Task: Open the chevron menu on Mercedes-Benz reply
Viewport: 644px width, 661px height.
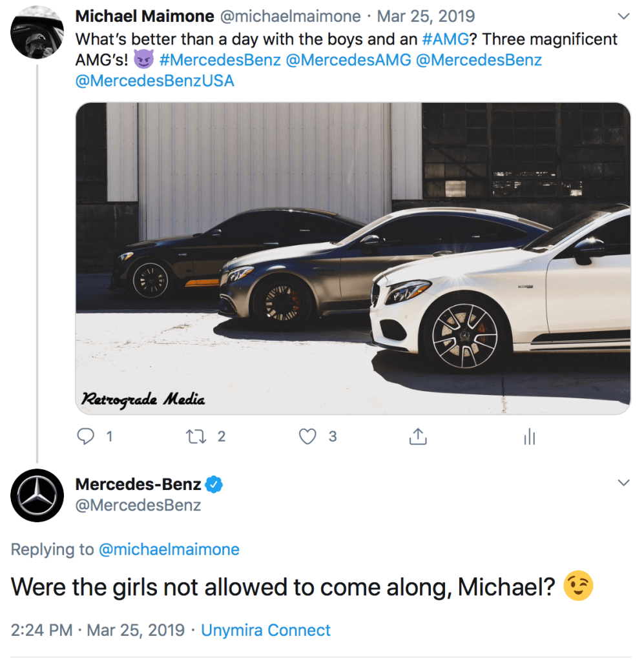Action: [x=623, y=483]
